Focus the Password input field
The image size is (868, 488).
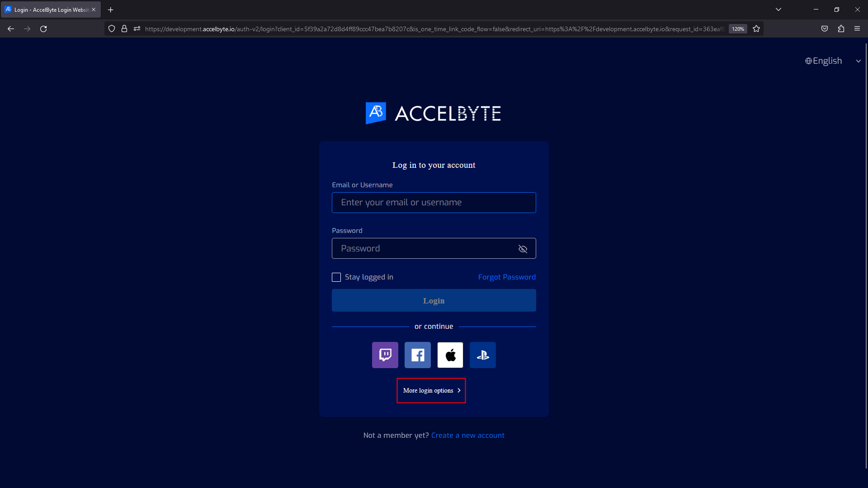(x=434, y=248)
